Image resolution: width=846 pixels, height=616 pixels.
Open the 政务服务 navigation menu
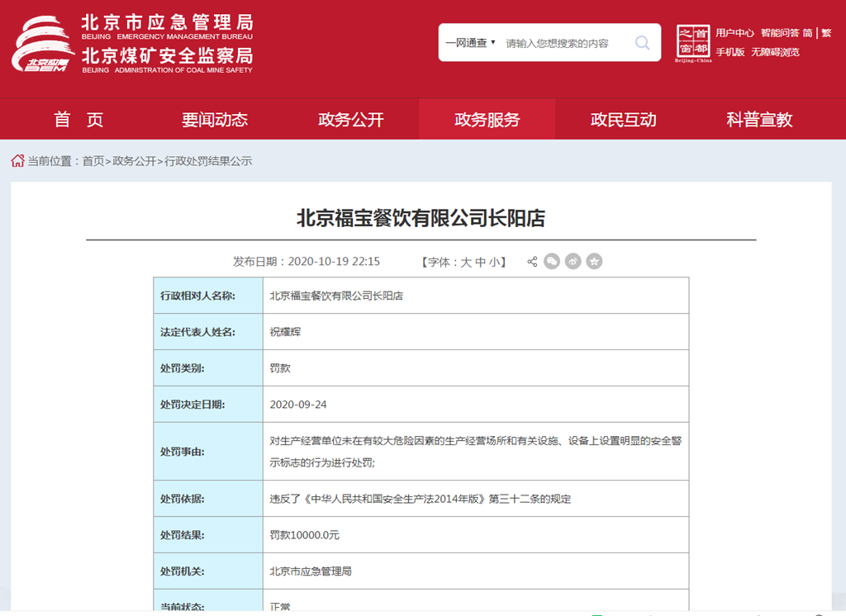click(x=487, y=119)
